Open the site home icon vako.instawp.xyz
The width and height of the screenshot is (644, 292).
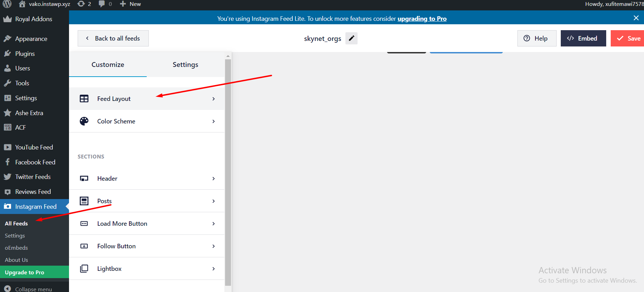tap(22, 4)
